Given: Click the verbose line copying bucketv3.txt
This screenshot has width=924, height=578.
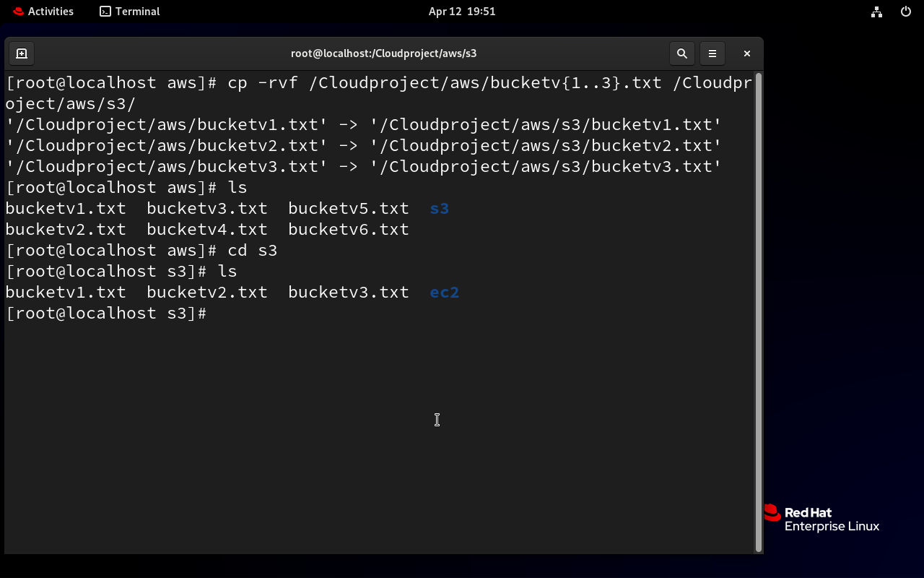Looking at the screenshot, I should 364,167.
